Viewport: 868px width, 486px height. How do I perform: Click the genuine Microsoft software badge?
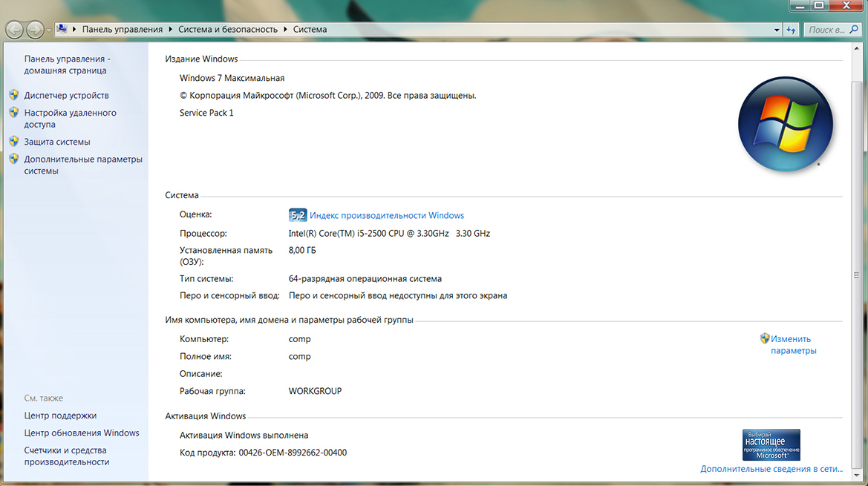point(771,444)
